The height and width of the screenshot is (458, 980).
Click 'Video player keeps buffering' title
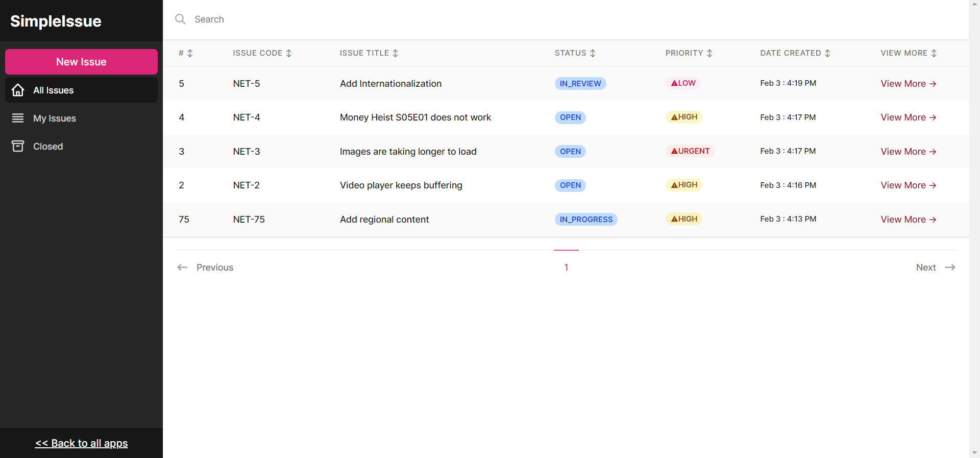tap(401, 185)
